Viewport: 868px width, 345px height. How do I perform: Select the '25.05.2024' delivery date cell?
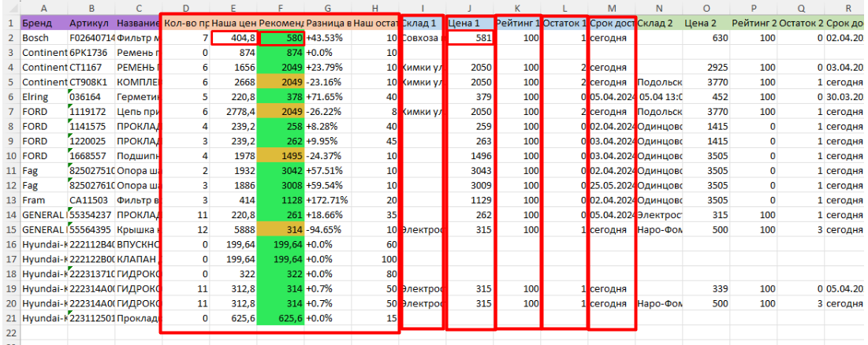(x=613, y=184)
